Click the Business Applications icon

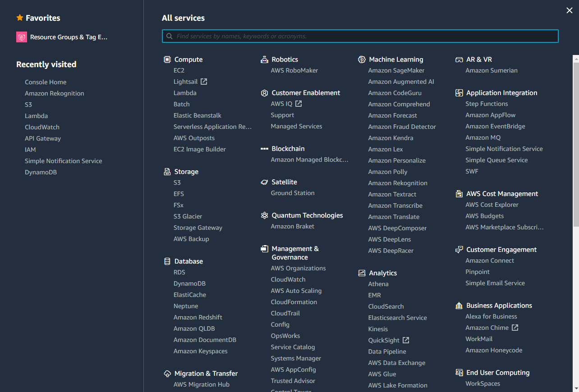point(459,305)
